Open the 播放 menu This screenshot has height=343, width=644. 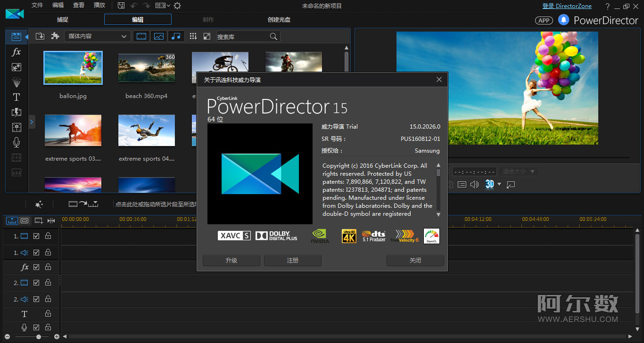[99, 5]
